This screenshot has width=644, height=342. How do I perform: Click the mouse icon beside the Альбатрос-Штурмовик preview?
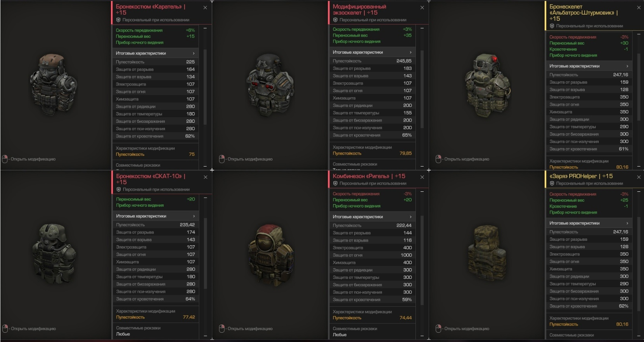tap(438, 159)
